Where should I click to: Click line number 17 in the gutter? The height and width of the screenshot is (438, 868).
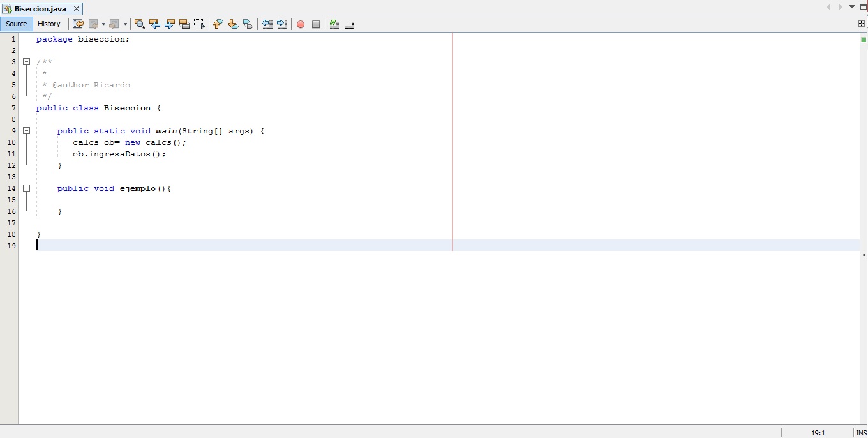point(11,223)
